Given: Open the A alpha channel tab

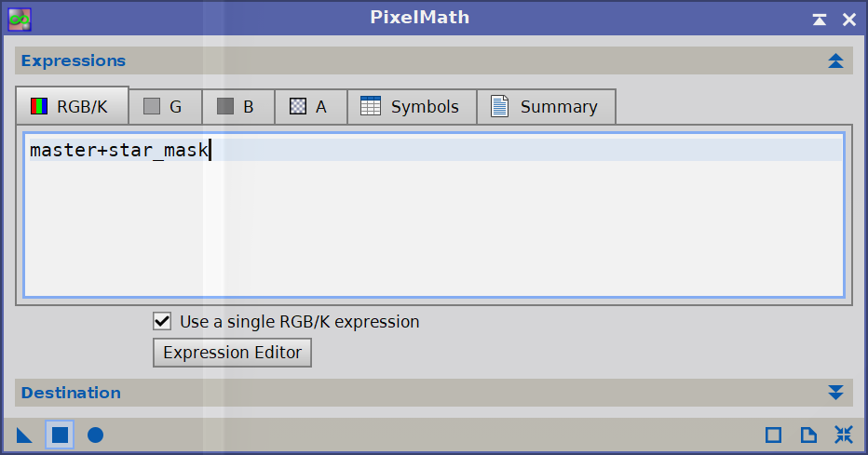Looking at the screenshot, I should [x=310, y=107].
